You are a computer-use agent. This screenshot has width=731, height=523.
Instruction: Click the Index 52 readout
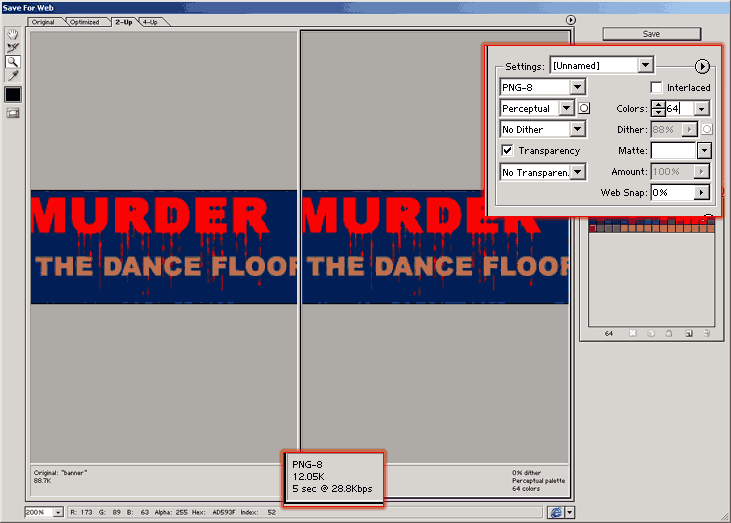(x=258, y=512)
